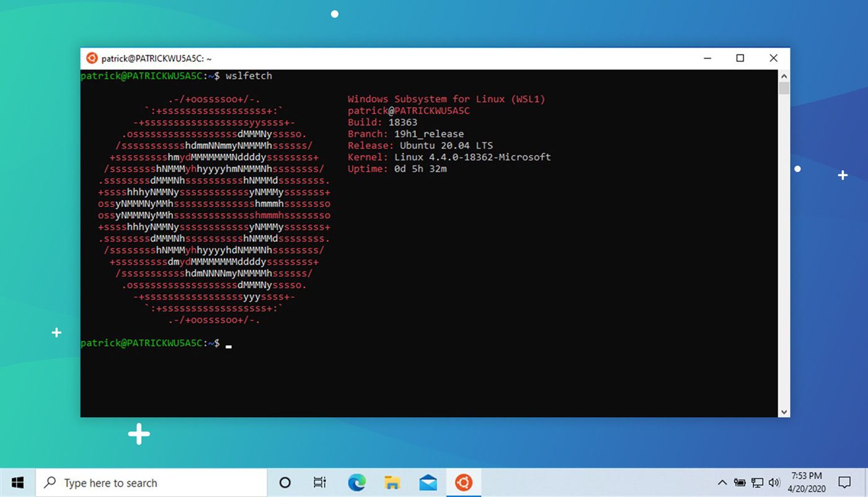Open File Explorer from the taskbar
868x497 pixels.
[x=391, y=482]
